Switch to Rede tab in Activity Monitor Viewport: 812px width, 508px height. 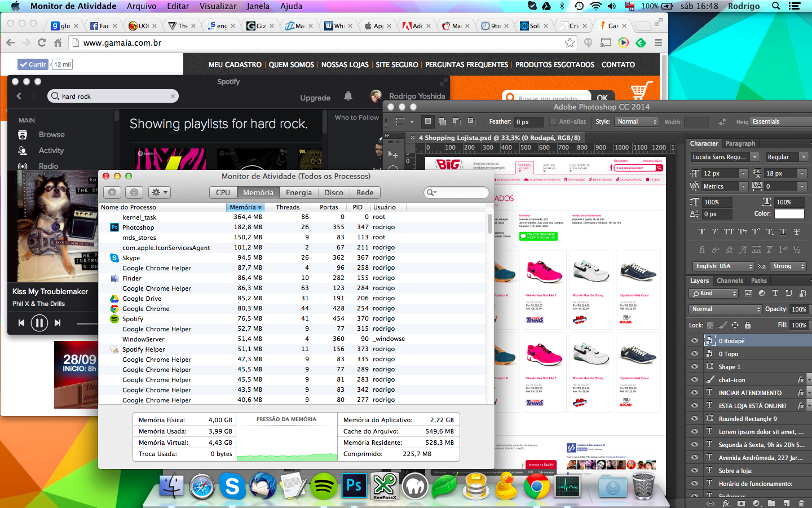tap(365, 192)
